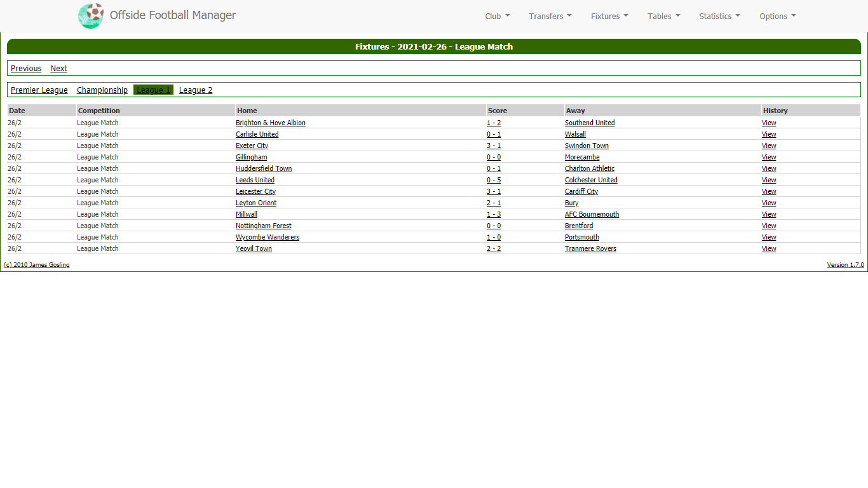Viewport: 868px width, 488px height.
Task: Click the Offside Football Manager soccer ball logo
Action: pyautogui.click(x=91, y=16)
